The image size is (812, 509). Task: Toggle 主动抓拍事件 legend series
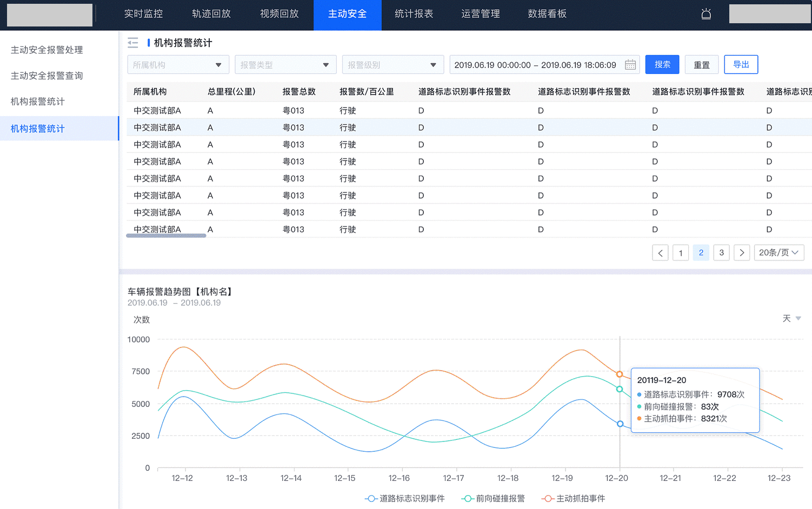pos(574,498)
